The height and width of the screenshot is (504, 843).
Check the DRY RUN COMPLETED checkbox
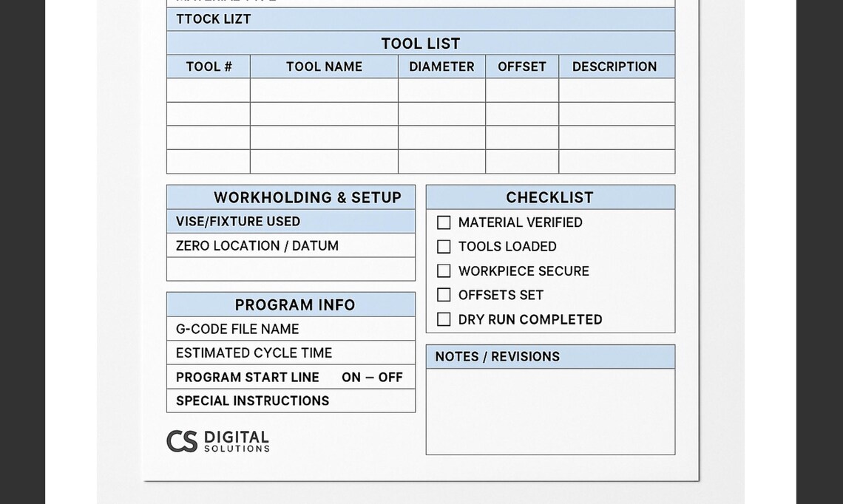[x=444, y=319]
